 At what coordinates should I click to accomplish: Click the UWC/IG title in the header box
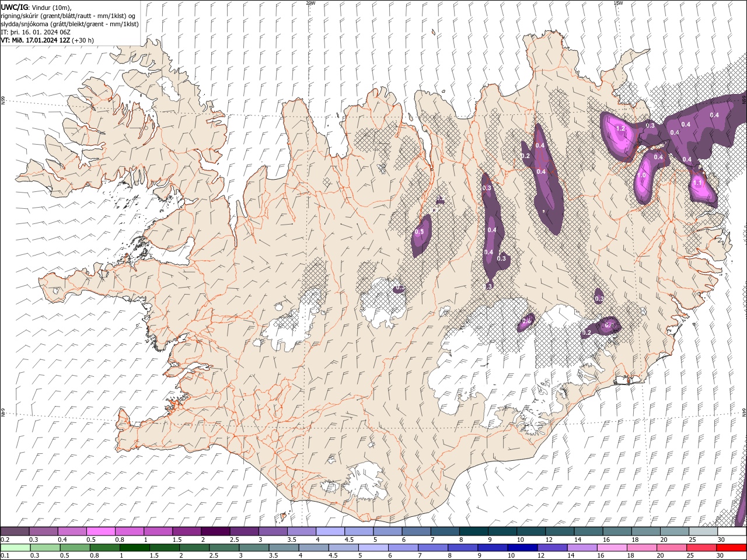[14, 6]
